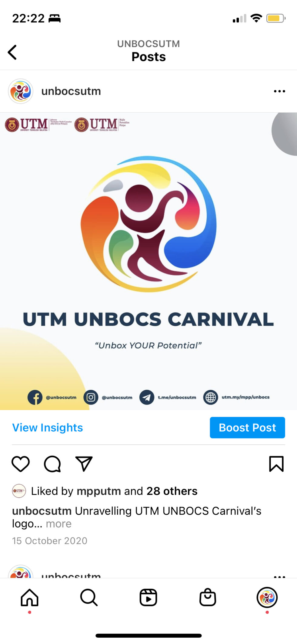Save the post with the bookmark icon
The image size is (297, 644).
(x=276, y=464)
